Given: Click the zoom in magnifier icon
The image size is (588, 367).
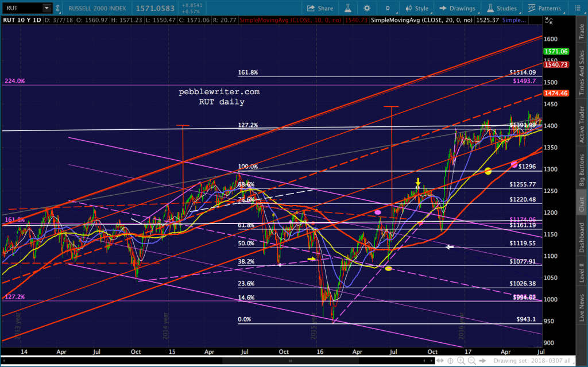Looking at the screenshot, I should click(461, 361).
